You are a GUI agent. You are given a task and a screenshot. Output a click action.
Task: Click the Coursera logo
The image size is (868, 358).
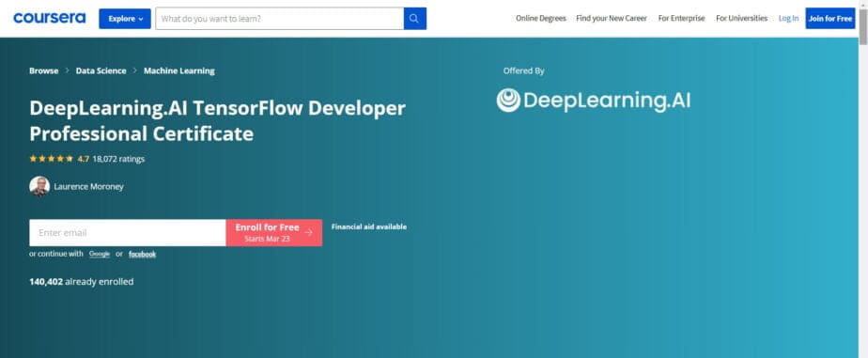click(x=49, y=18)
